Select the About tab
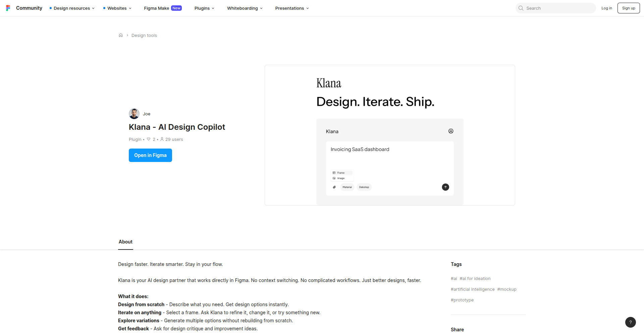 point(125,242)
